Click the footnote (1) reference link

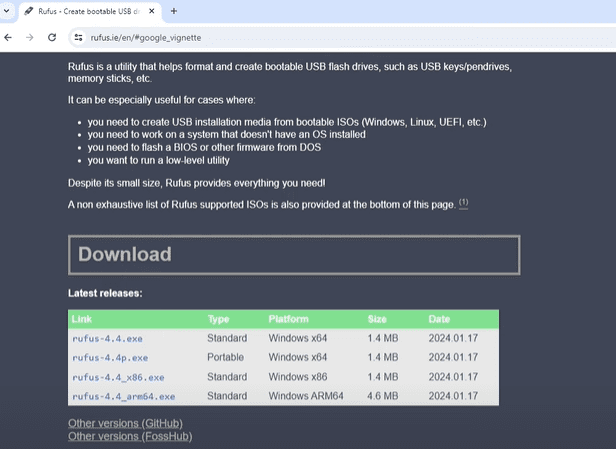point(464,203)
